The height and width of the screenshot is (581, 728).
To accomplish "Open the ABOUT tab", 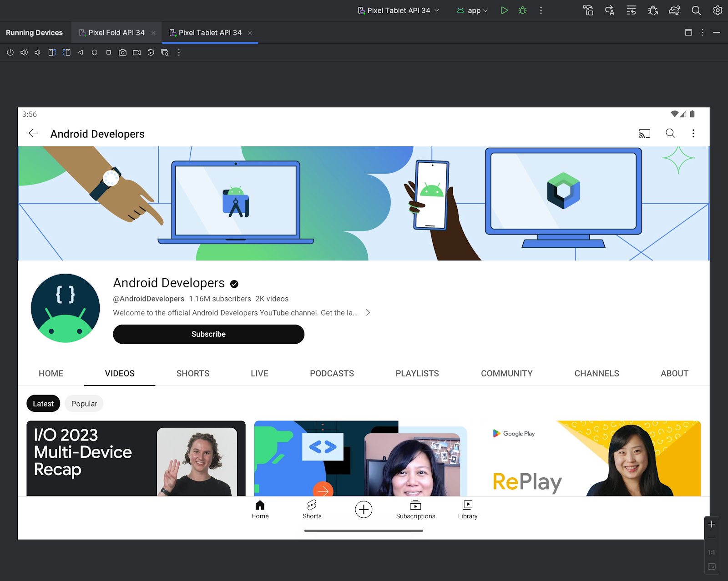I will [x=675, y=373].
